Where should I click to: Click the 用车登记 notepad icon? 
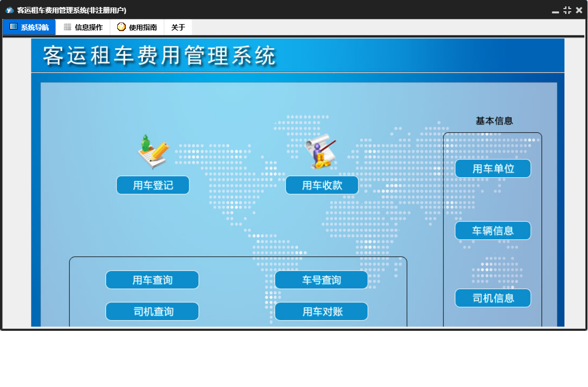coord(153,152)
